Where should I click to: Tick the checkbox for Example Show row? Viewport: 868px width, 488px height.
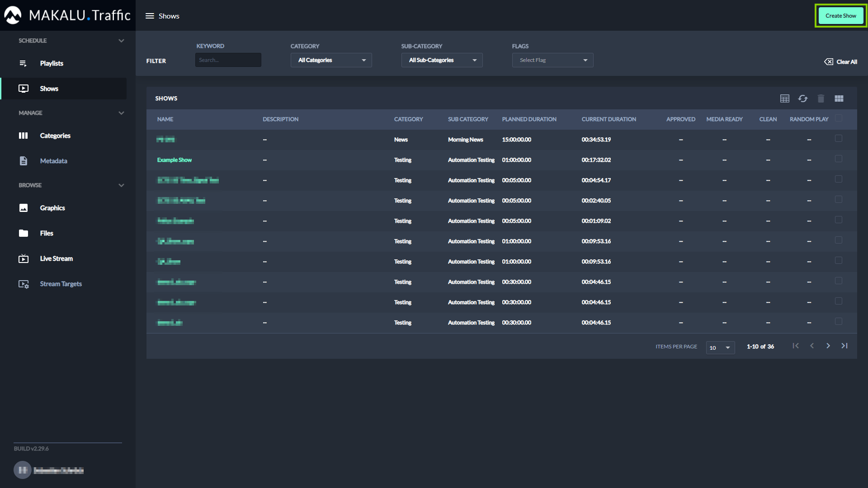point(839,159)
